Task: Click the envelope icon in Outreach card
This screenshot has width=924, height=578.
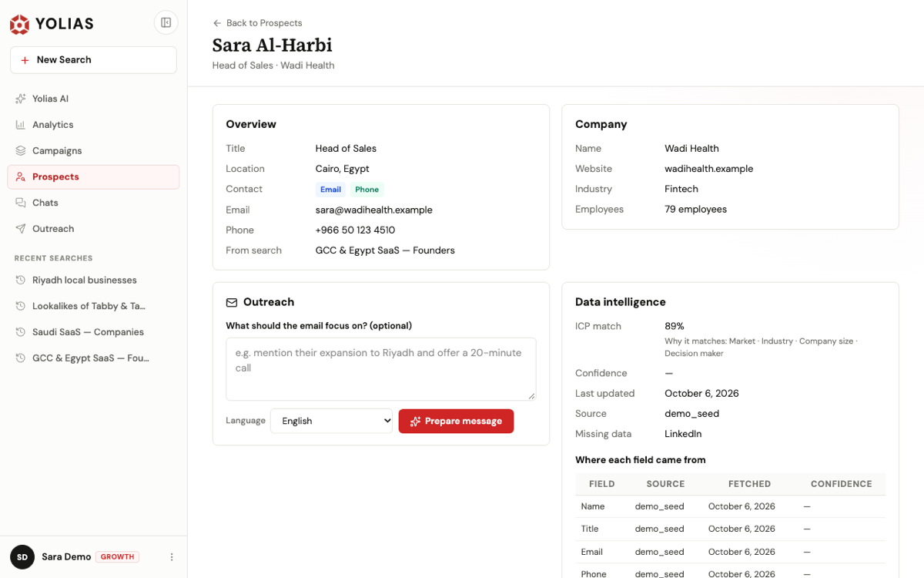Action: [232, 303]
